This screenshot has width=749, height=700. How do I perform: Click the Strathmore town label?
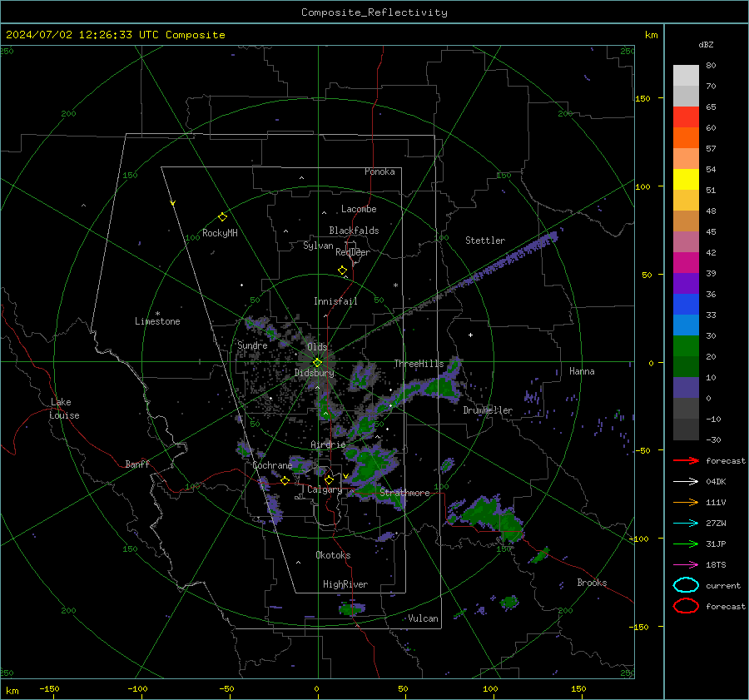click(404, 493)
